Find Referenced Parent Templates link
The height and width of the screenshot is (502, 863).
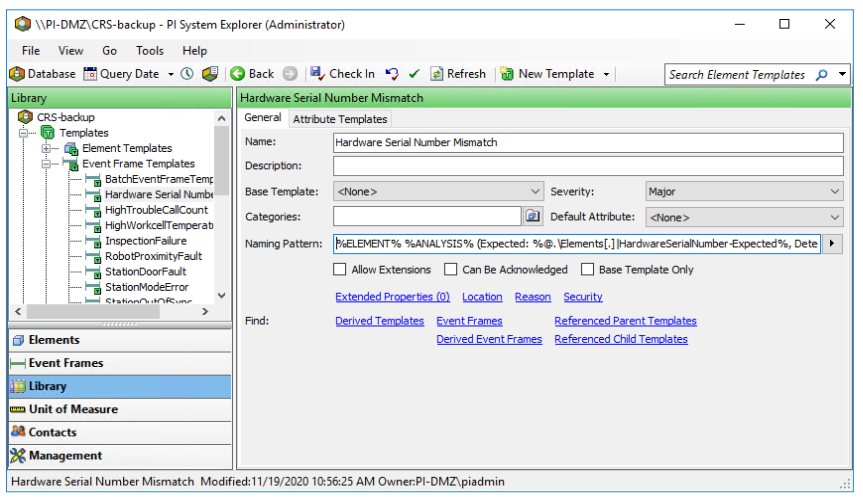coord(625,321)
